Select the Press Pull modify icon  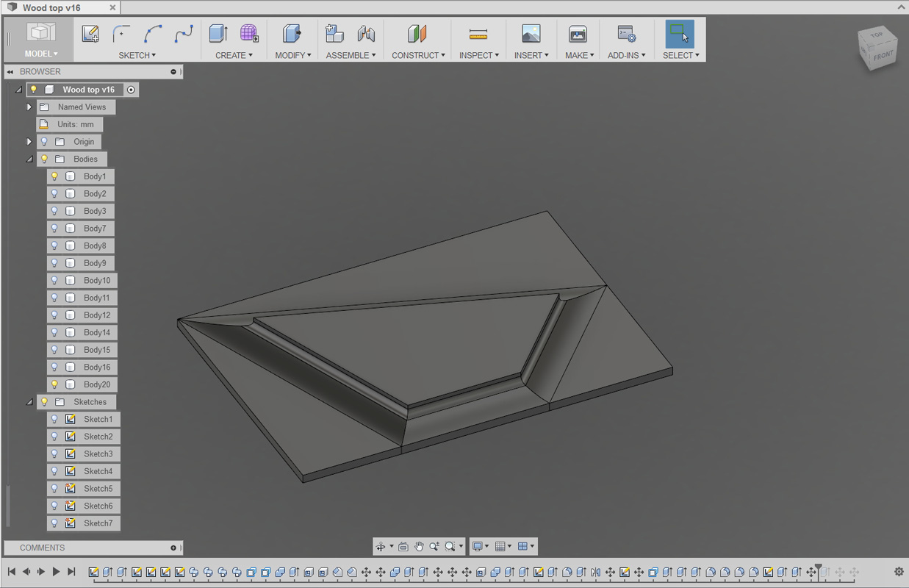292,34
